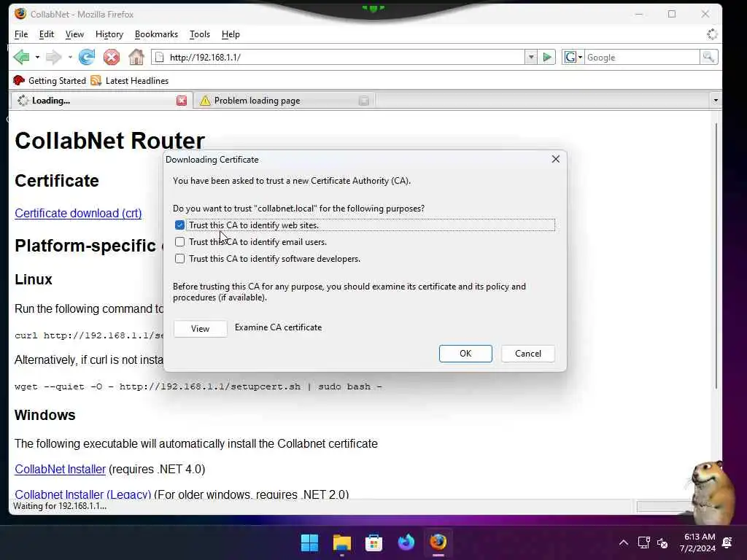747x560 pixels.
Task: Open the Back button history dropdown
Action: point(37,57)
